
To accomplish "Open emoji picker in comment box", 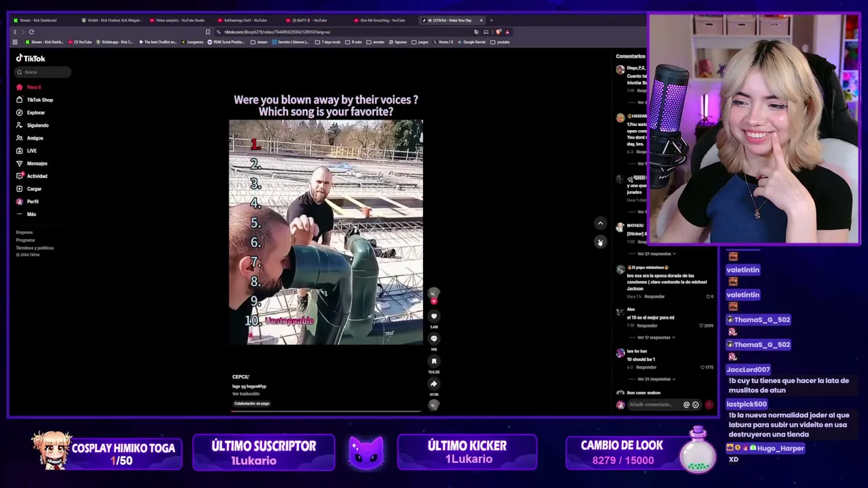I will pos(695,405).
